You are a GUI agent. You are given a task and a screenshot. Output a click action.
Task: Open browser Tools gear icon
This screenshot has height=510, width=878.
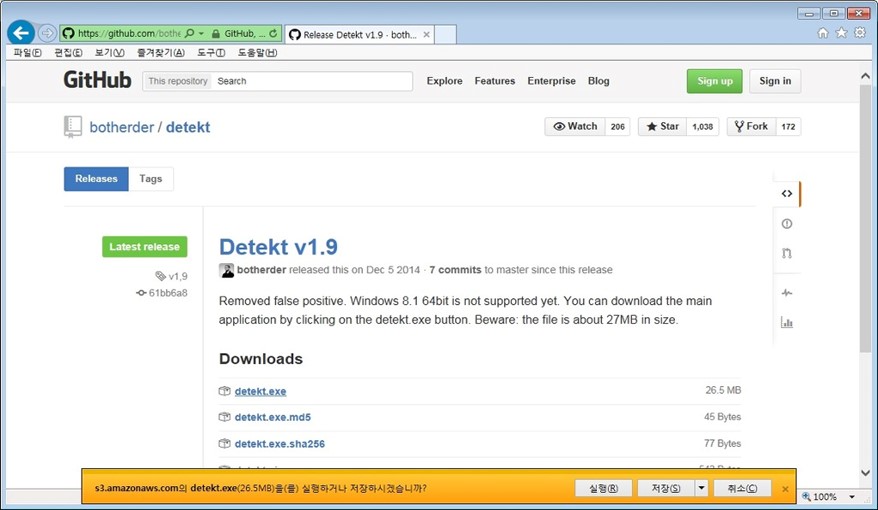pos(860,33)
